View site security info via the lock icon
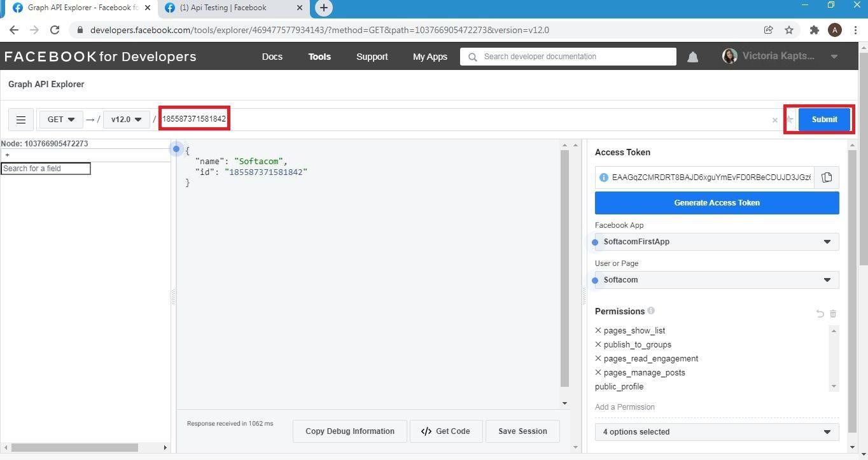The height and width of the screenshot is (460, 868). (80, 30)
